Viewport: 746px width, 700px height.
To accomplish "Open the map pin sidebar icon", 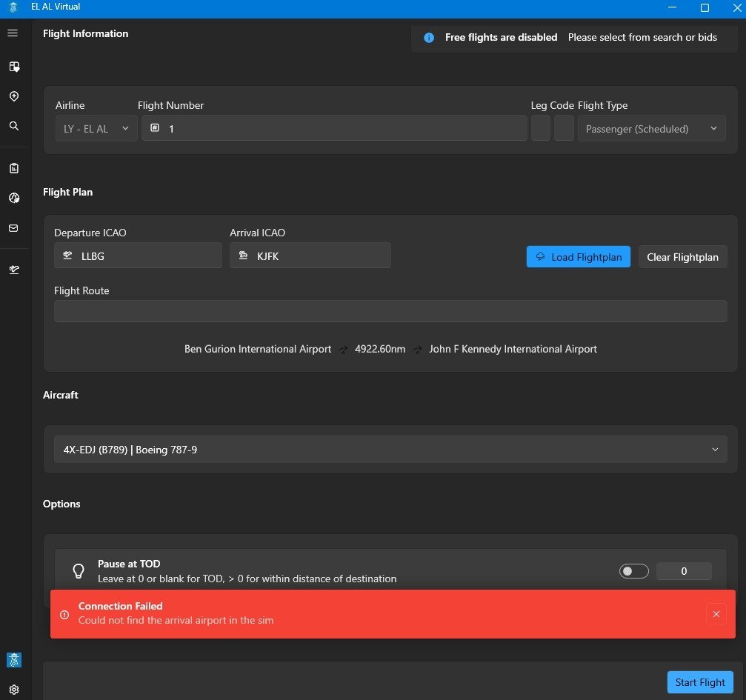I will point(13,96).
